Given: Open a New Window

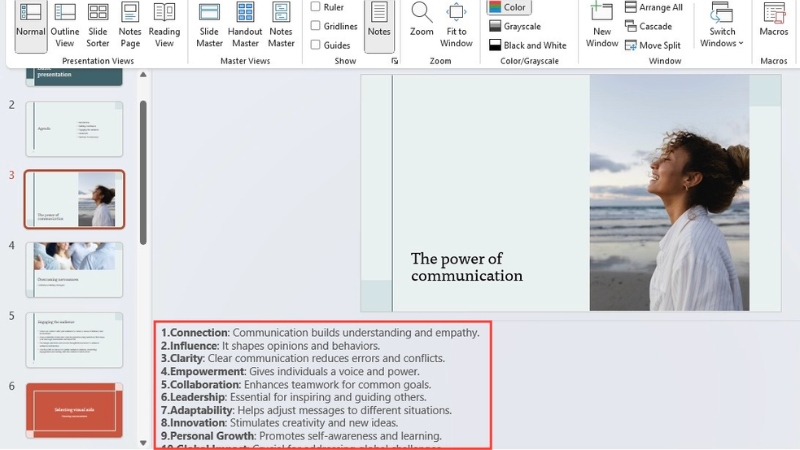Looking at the screenshot, I should pos(602,26).
